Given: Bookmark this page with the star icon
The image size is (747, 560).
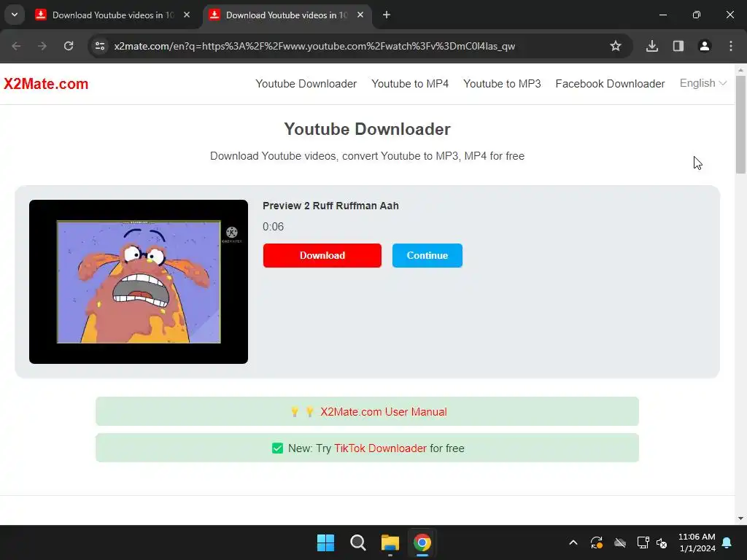Looking at the screenshot, I should [x=616, y=46].
